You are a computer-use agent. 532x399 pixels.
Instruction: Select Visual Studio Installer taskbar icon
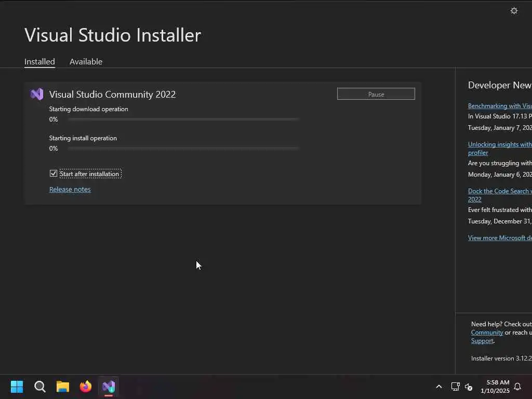tap(109, 387)
